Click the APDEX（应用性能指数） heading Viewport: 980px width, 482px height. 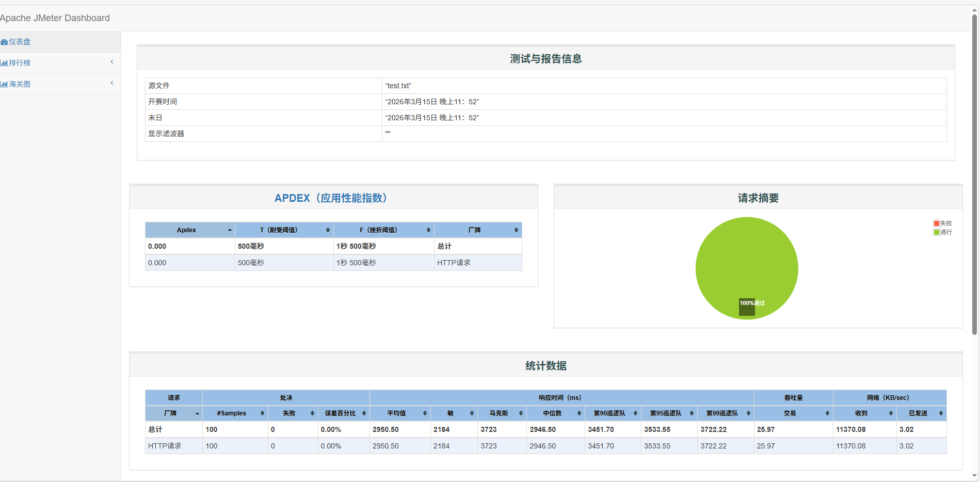click(x=331, y=198)
